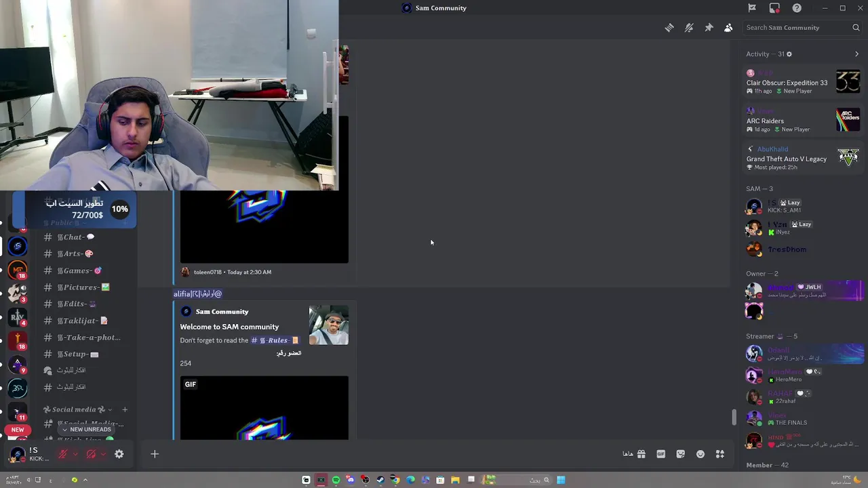The image size is (868, 488).
Task: Click the Search Sam Community field
Action: point(802,28)
